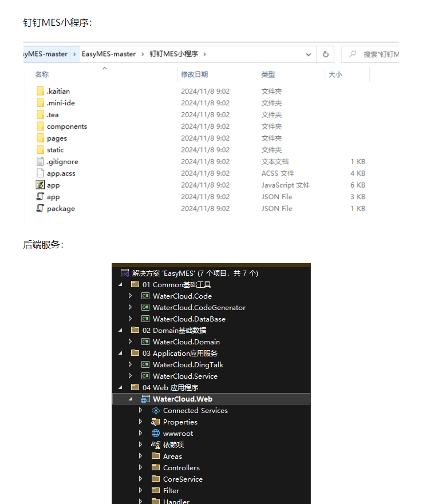Click the Areas folder icon
The image size is (430, 504).
(156, 456)
